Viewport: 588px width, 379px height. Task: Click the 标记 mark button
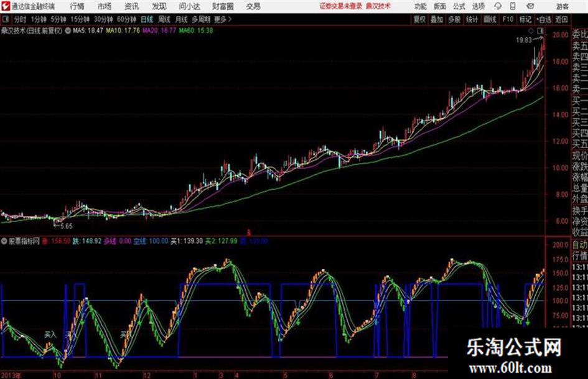point(525,19)
